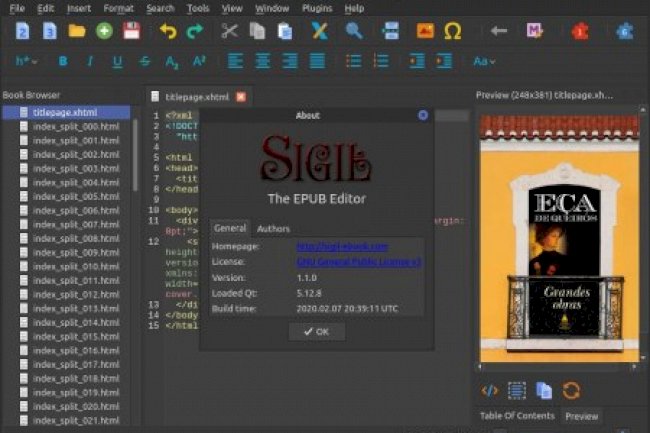
Task: Open the GNU General Public License link
Action: 359,262
